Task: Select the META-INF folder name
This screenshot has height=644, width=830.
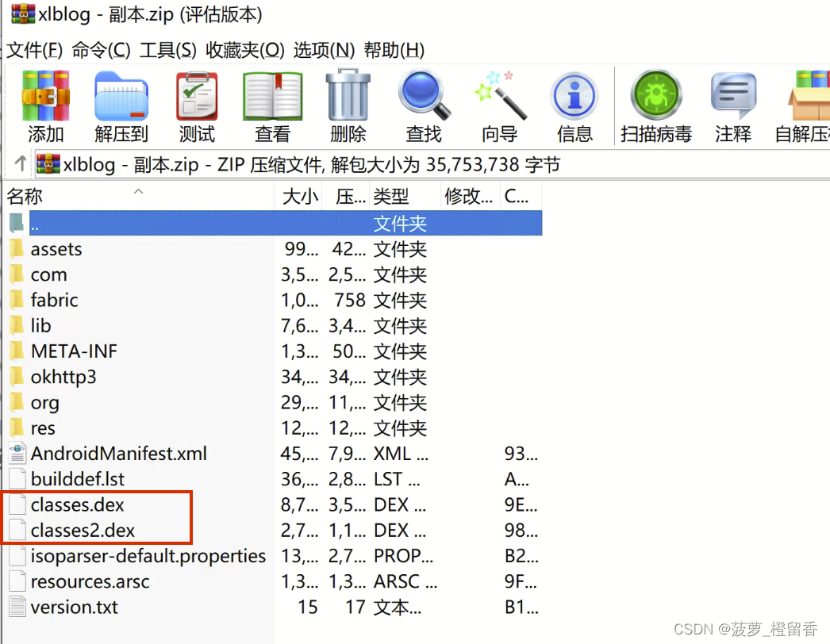Action: 74,351
